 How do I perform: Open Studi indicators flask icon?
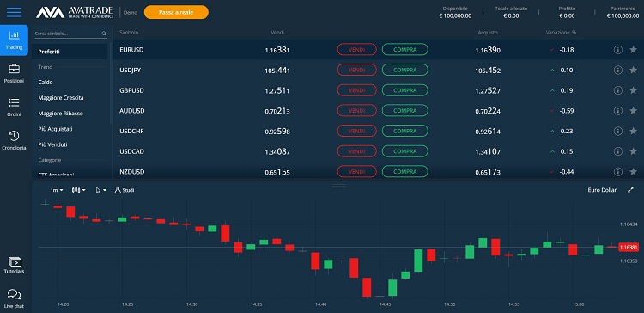tap(118, 190)
